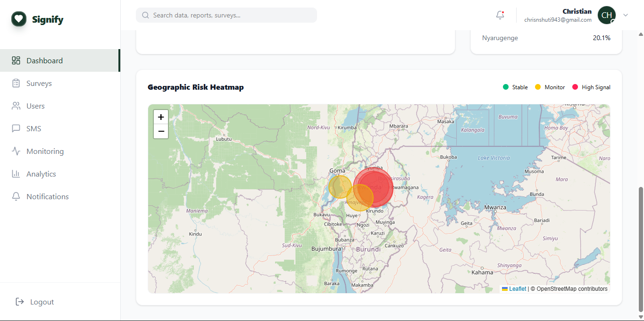Zoom in on the map
Image resolution: width=644 pixels, height=321 pixels.
coord(161,117)
